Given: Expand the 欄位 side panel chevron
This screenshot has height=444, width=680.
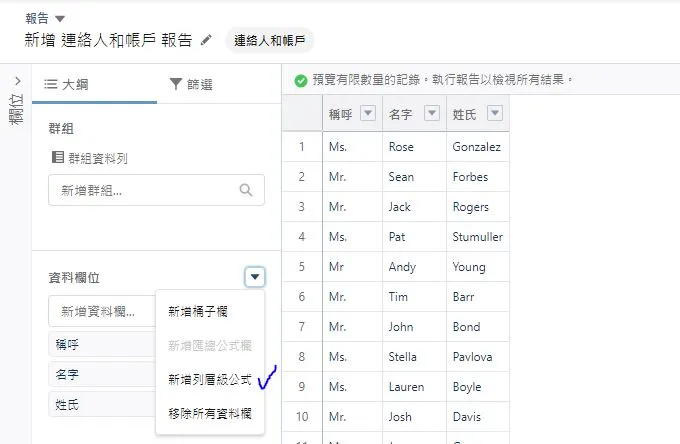Looking at the screenshot, I should pos(17,81).
